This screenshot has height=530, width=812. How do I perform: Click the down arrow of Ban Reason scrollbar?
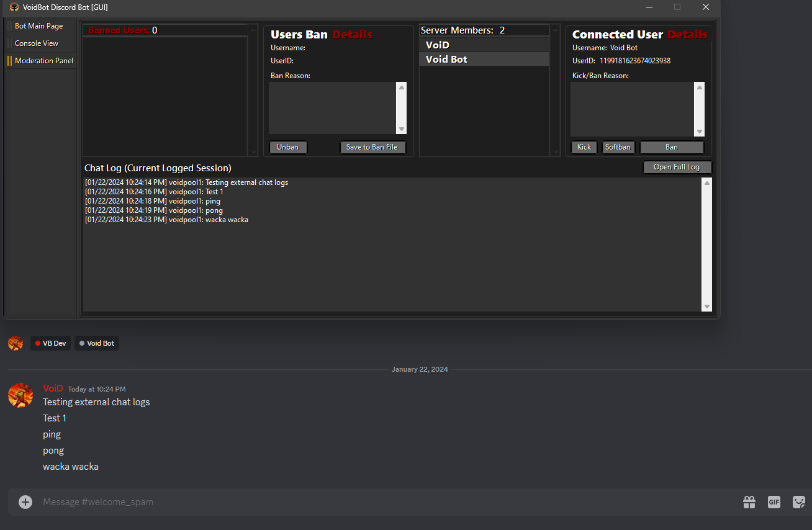[x=402, y=129]
